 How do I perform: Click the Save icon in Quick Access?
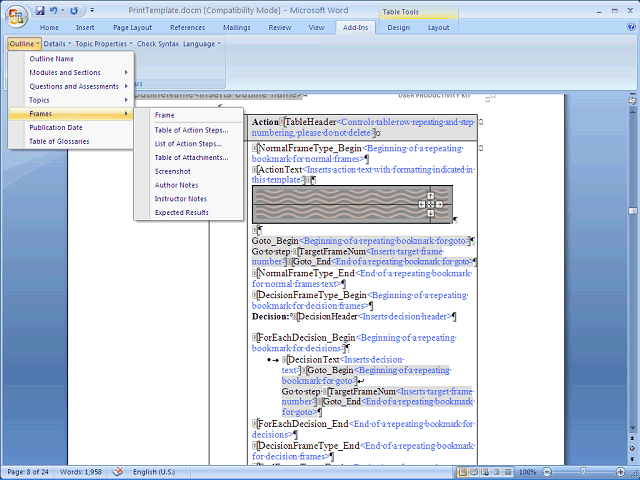pyautogui.click(x=40, y=10)
